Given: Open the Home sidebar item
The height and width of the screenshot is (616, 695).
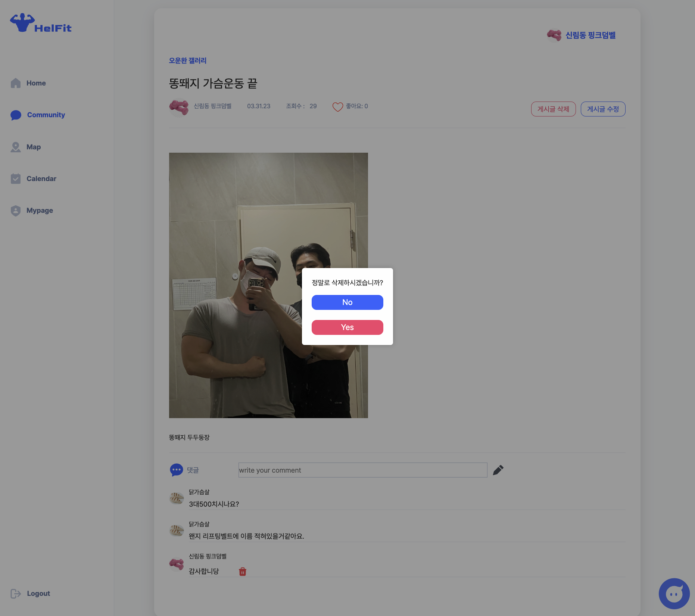Looking at the screenshot, I should pyautogui.click(x=28, y=83).
